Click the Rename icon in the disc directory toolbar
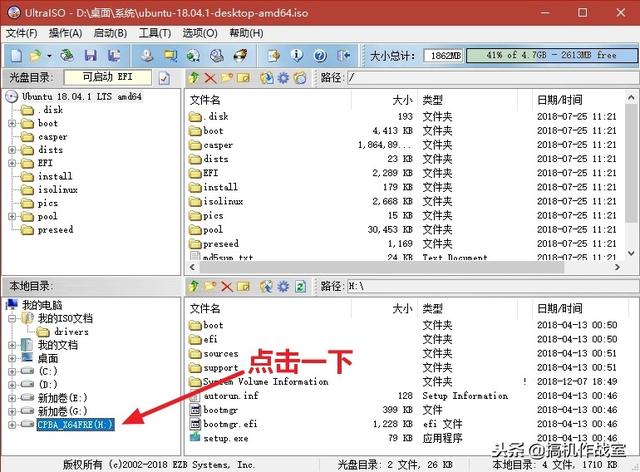 [x=243, y=78]
